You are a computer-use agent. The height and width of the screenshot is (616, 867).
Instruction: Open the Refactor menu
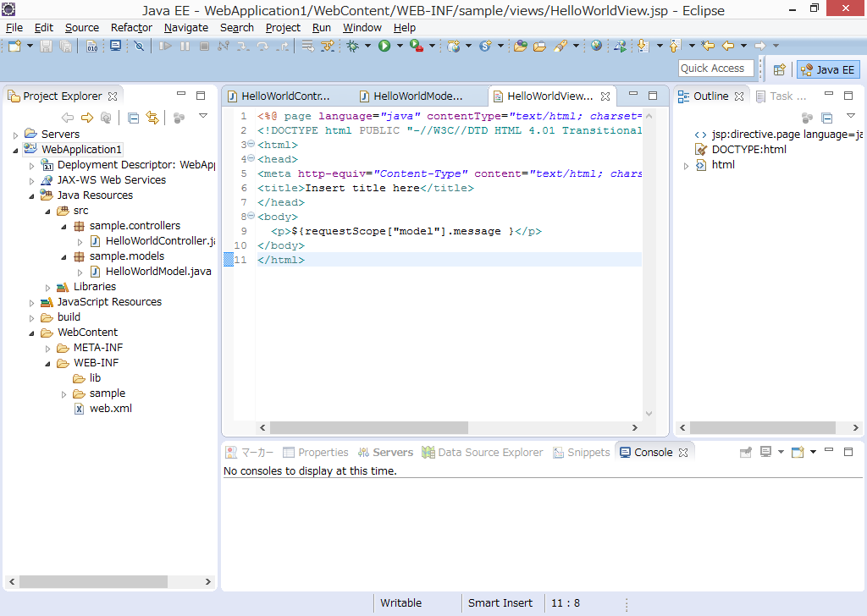[131, 28]
